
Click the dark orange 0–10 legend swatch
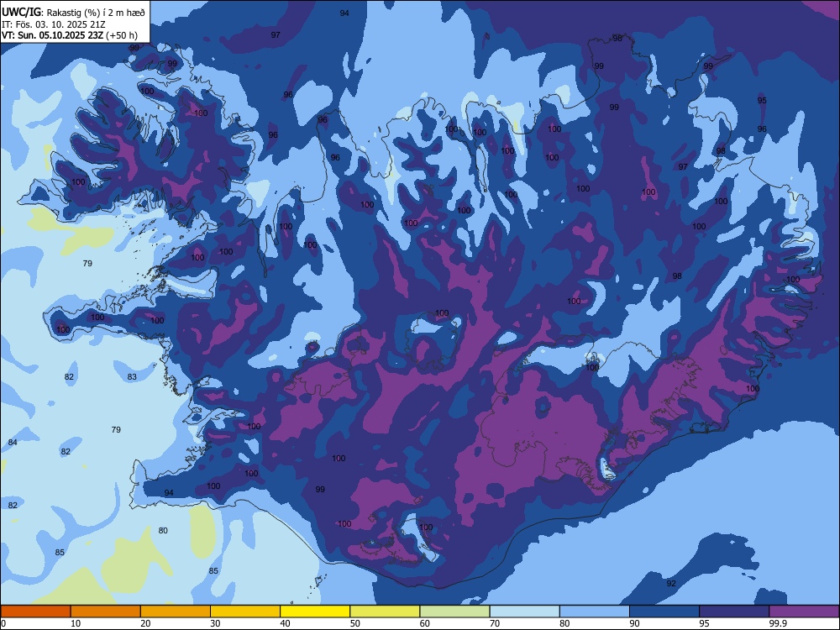click(x=35, y=612)
